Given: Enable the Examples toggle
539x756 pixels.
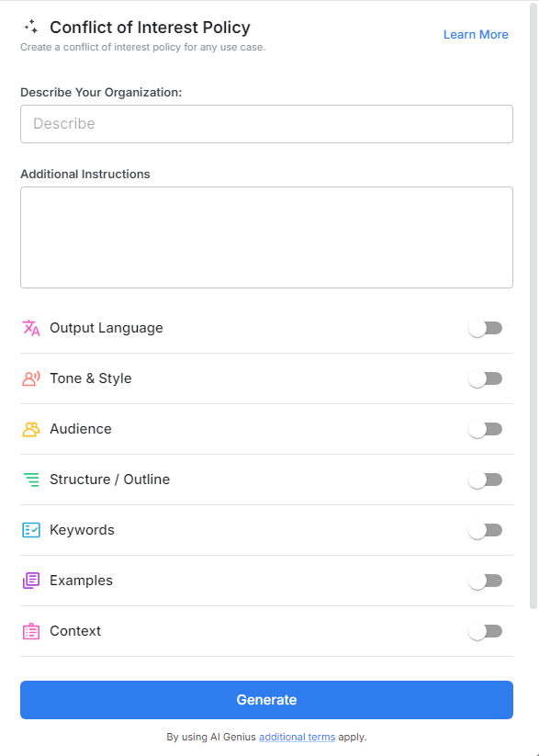Looking at the screenshot, I should click(x=486, y=581).
